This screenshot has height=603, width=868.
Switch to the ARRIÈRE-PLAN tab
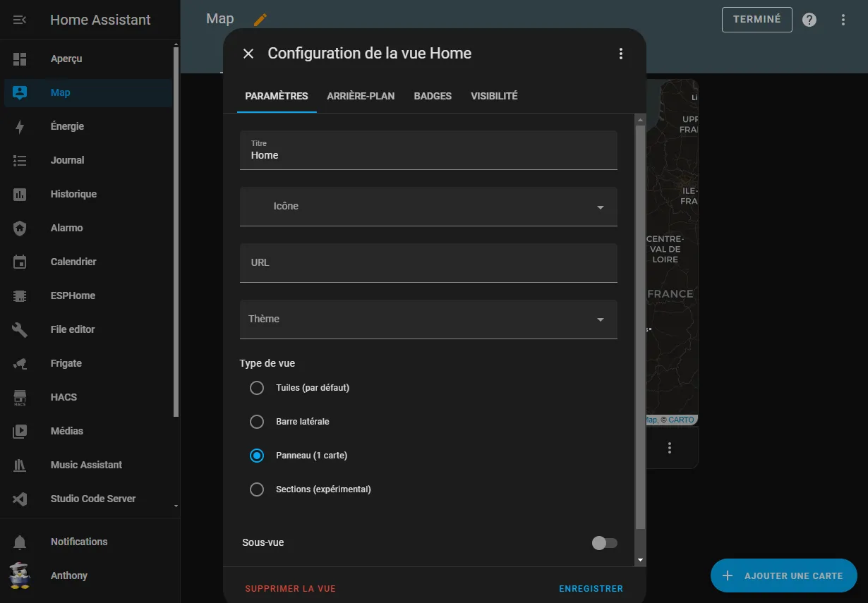click(x=361, y=96)
